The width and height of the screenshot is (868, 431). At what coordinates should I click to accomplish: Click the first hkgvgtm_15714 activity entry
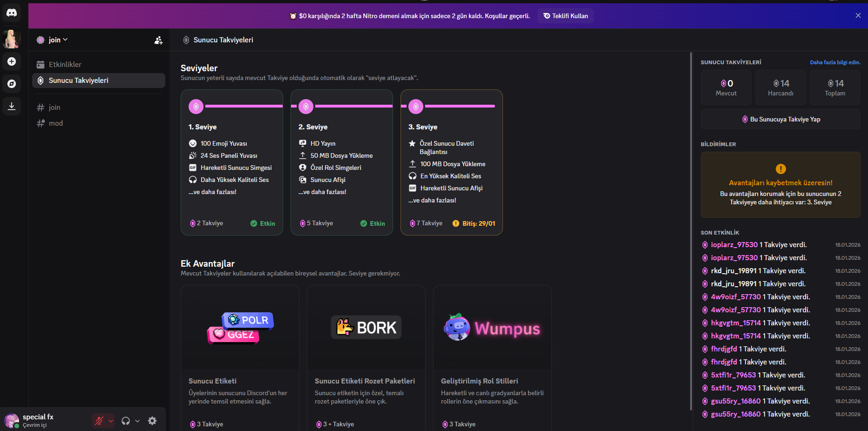pyautogui.click(x=781, y=323)
